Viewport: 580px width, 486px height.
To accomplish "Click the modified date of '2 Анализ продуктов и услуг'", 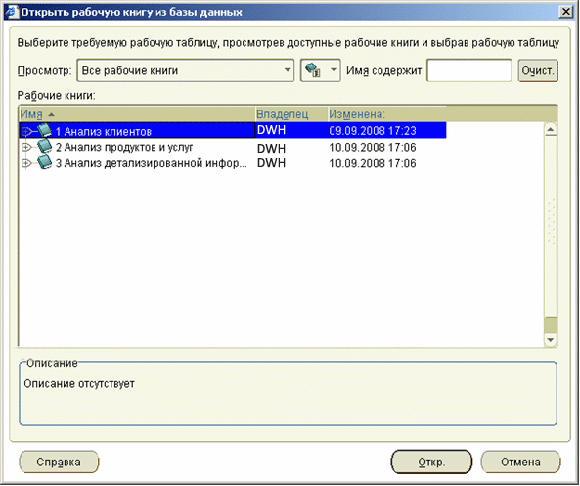I will pyautogui.click(x=373, y=148).
